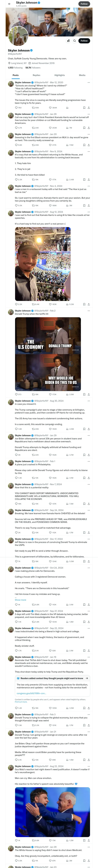The width and height of the screenshot is (98, 868).
Task: Open the Media tab
Action: 82,75
